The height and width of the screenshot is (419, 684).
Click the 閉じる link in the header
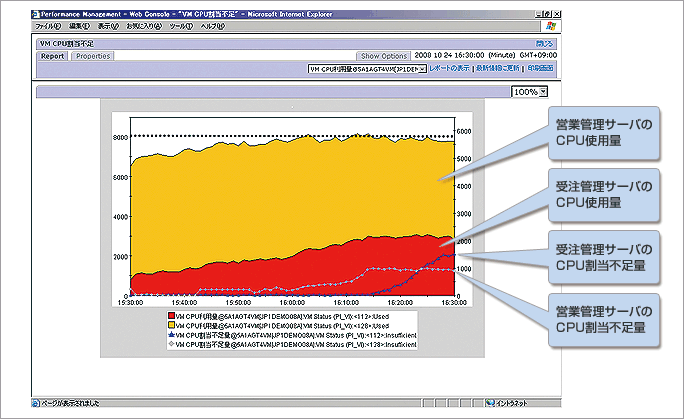[x=544, y=44]
